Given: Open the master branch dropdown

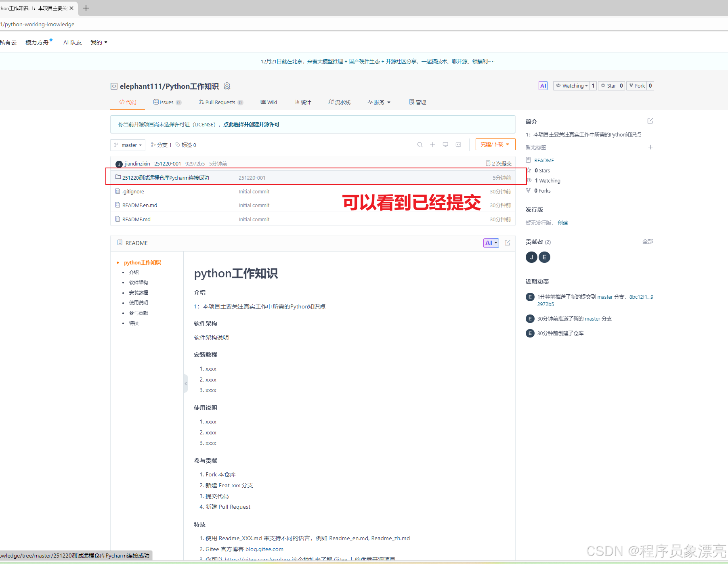Looking at the screenshot, I should [128, 145].
